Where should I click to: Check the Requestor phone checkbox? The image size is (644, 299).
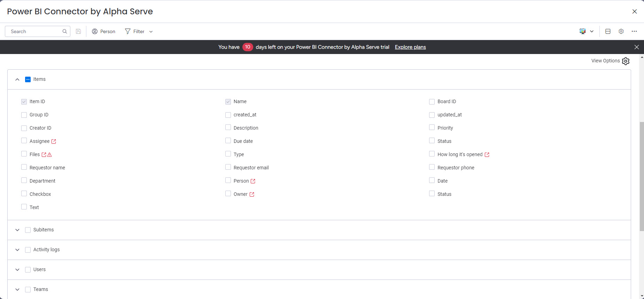pyautogui.click(x=432, y=167)
